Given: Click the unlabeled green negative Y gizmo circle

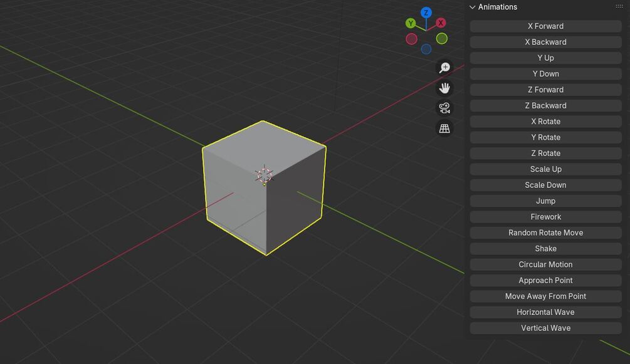Looking at the screenshot, I should 441,39.
